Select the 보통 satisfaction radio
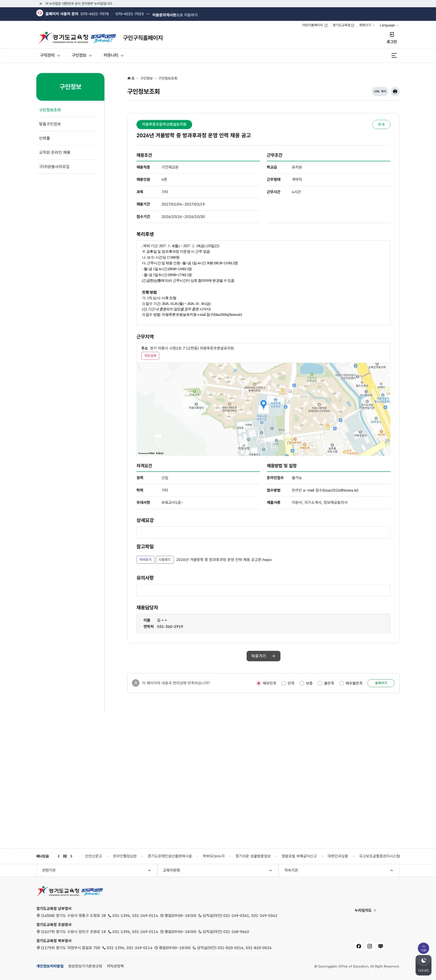The width and height of the screenshot is (436, 980). click(x=302, y=683)
